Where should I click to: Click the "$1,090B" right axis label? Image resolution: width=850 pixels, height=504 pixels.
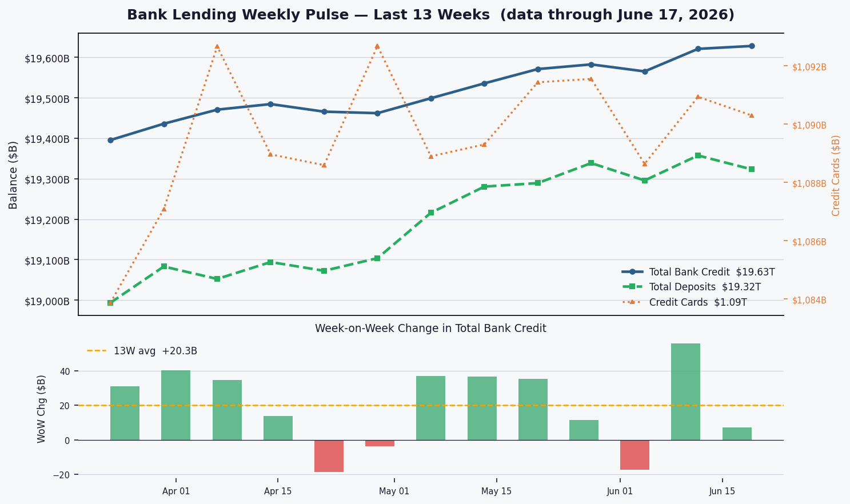pos(809,126)
